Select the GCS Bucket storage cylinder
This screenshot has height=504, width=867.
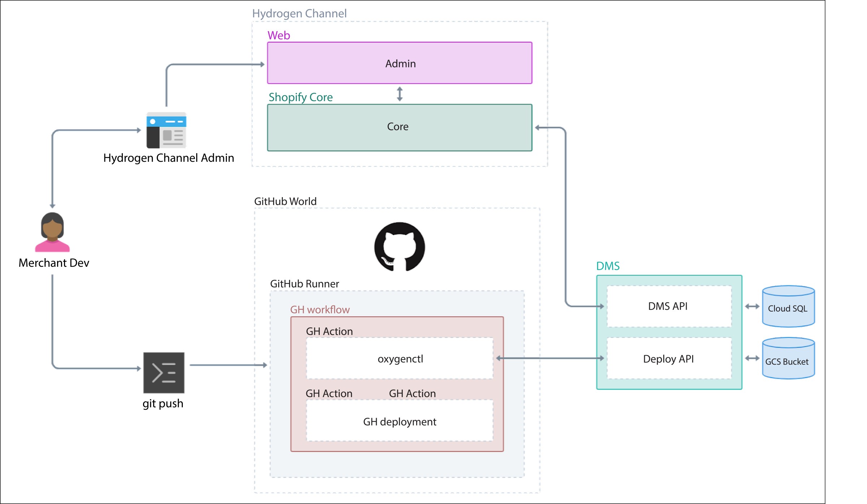(x=788, y=358)
